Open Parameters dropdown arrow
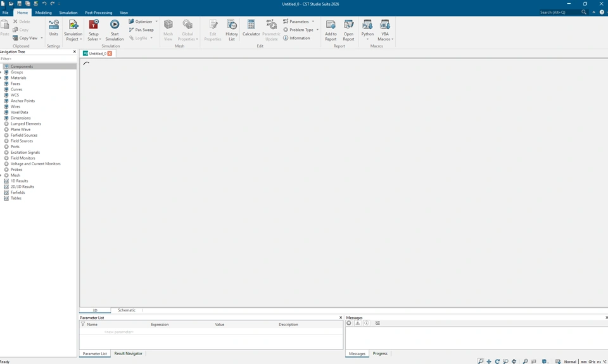 [313, 22]
